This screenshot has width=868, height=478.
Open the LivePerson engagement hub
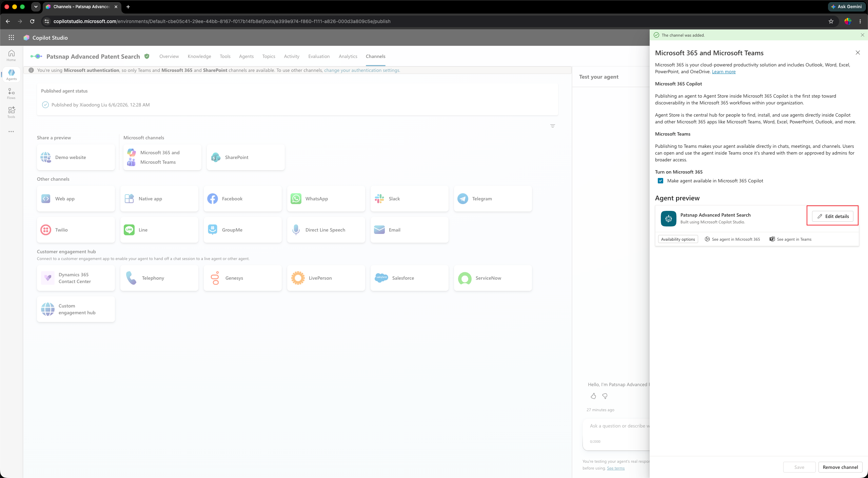(x=326, y=278)
